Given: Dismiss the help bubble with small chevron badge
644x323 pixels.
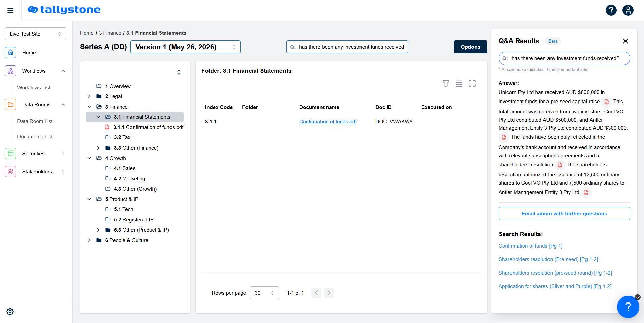Looking at the screenshot, I should click(x=638, y=297).
